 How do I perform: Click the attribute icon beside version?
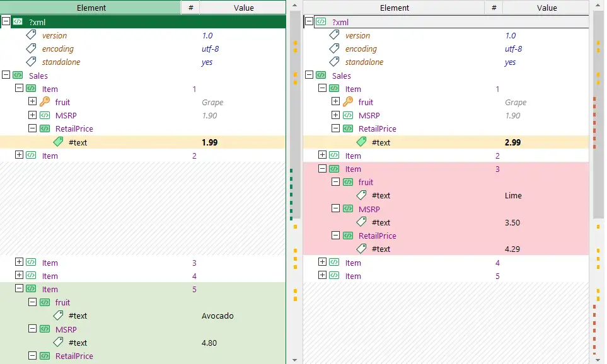(31, 35)
